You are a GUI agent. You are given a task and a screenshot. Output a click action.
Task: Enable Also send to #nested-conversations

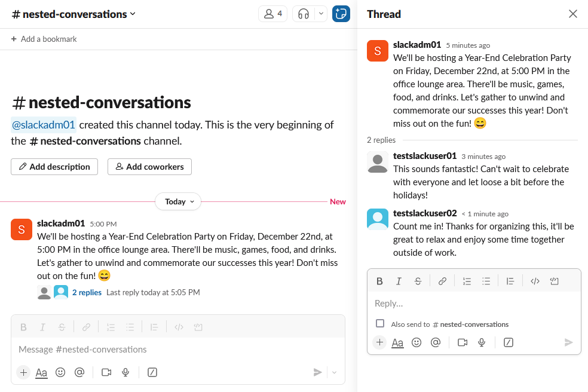(x=379, y=324)
